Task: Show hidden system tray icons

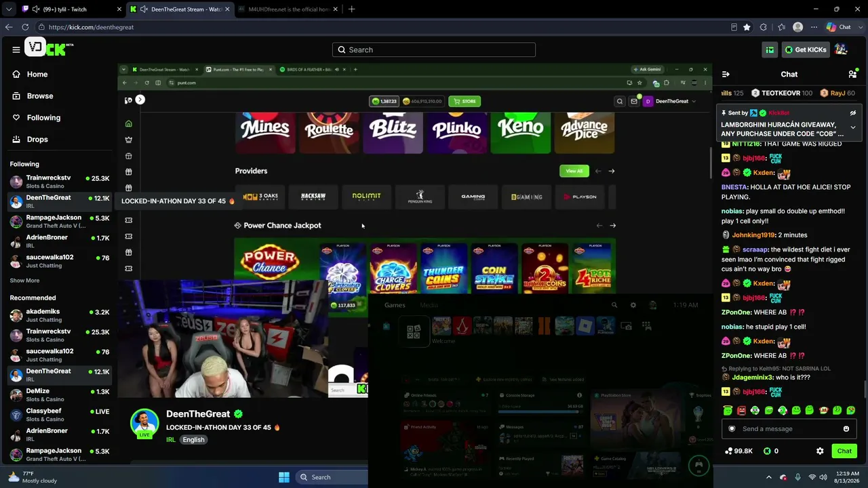Action: 768,477
